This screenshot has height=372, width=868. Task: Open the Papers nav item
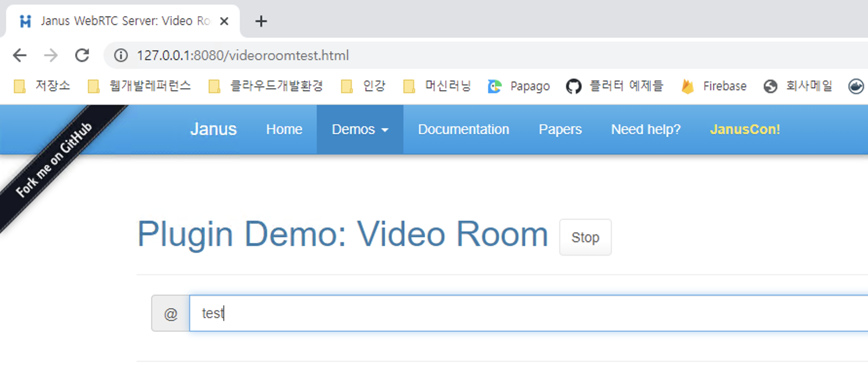pos(560,129)
